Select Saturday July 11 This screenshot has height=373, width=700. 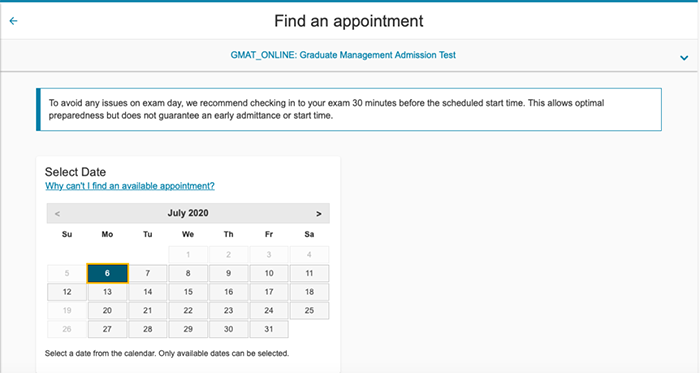pos(309,273)
